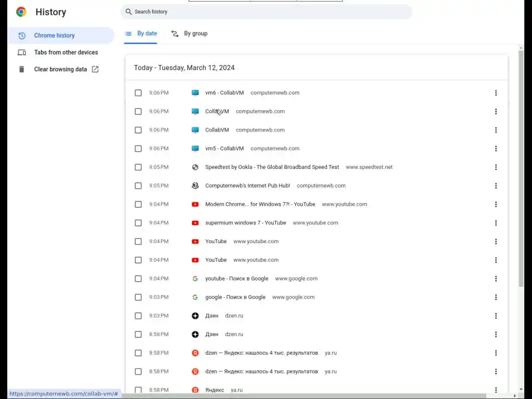Click the scrollbar down arrow
Viewport: 532px width, 399px height.
pyautogui.click(x=521, y=390)
